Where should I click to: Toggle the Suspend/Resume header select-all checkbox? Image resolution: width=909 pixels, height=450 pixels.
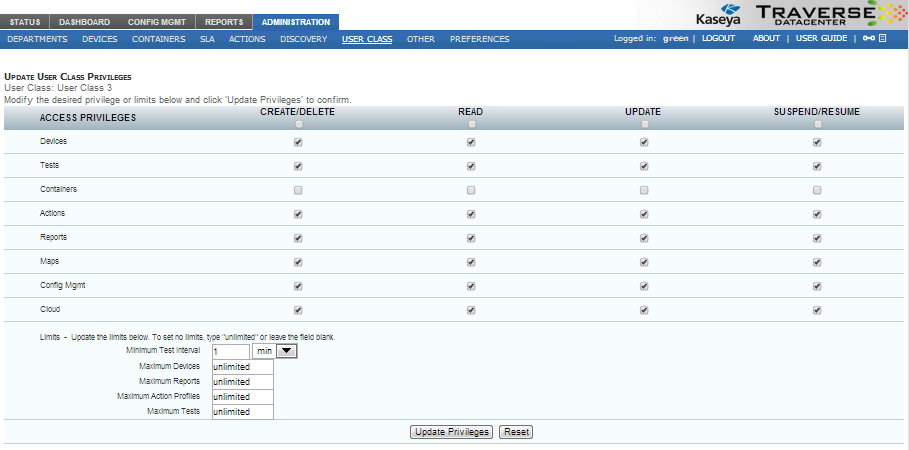[x=817, y=125]
